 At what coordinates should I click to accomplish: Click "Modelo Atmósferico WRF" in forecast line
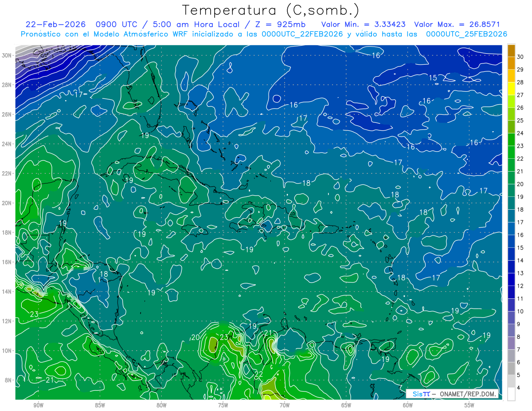tap(143, 34)
